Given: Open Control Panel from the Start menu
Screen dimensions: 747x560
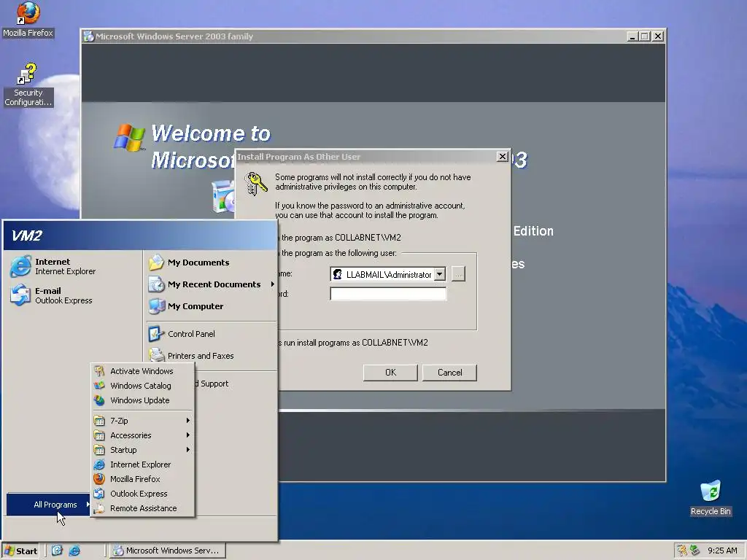Looking at the screenshot, I should 191,334.
